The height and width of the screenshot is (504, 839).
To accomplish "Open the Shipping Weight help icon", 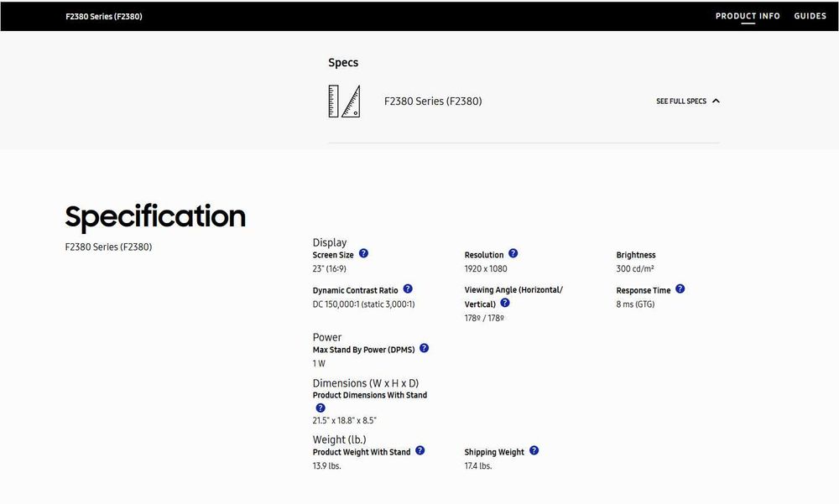I will coord(534,450).
